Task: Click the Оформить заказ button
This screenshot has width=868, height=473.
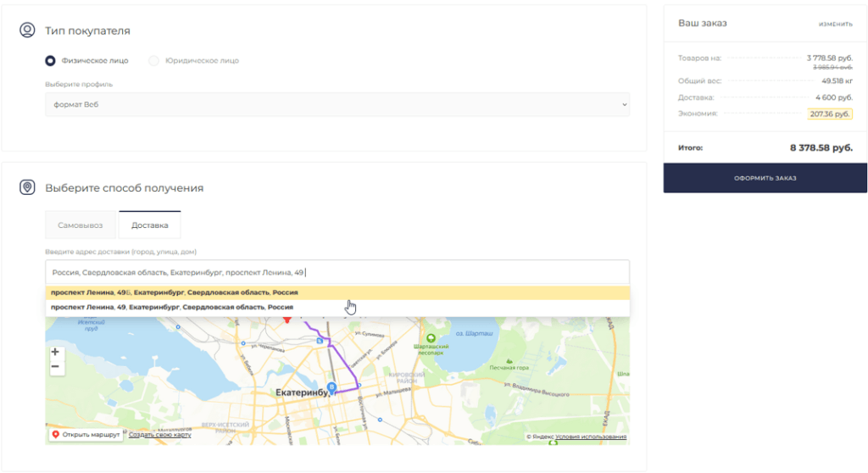Action: click(x=765, y=178)
